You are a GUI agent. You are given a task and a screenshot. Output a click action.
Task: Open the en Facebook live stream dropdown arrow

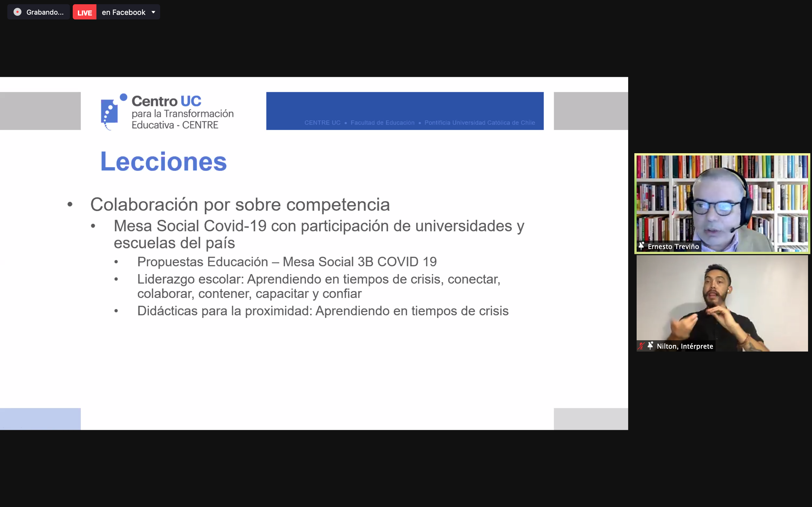(x=153, y=12)
